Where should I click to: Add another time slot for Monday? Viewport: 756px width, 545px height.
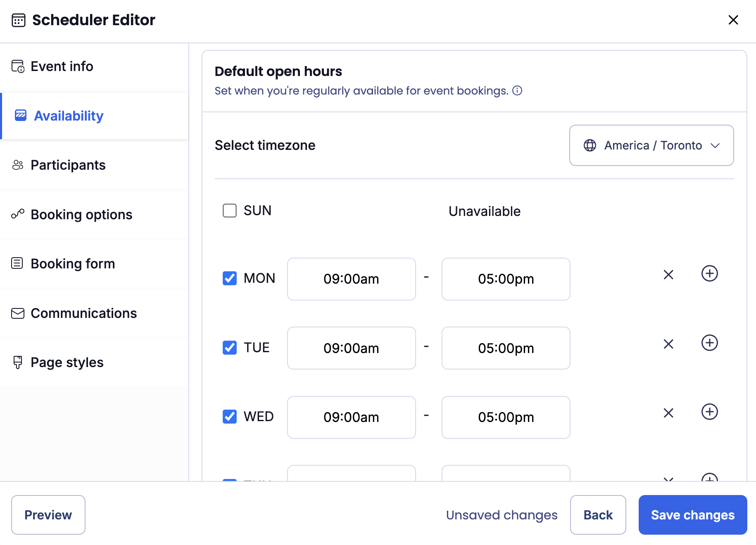point(709,273)
